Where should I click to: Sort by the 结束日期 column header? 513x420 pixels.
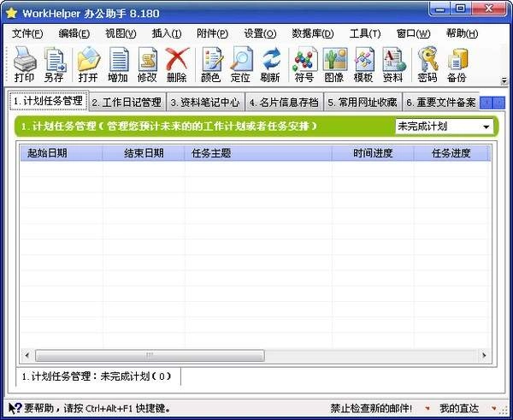pyautogui.click(x=144, y=153)
